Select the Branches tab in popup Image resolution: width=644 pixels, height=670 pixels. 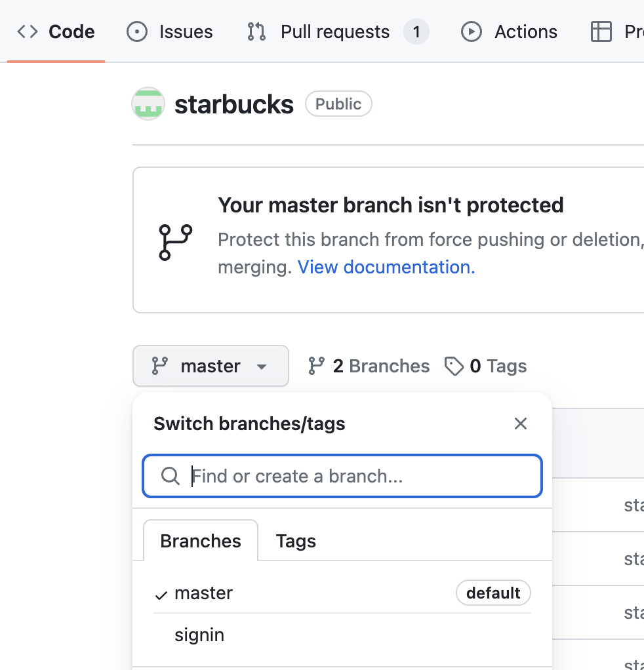(201, 541)
